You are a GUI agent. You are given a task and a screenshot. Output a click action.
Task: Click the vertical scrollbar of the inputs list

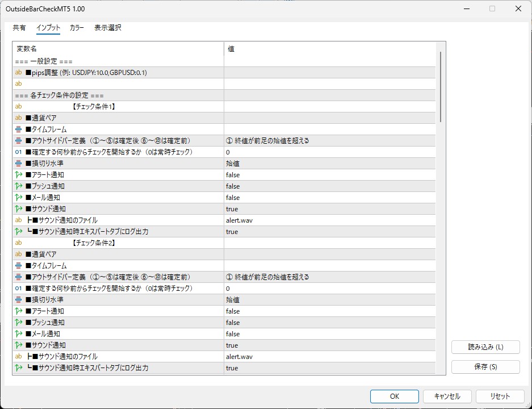coord(441,85)
